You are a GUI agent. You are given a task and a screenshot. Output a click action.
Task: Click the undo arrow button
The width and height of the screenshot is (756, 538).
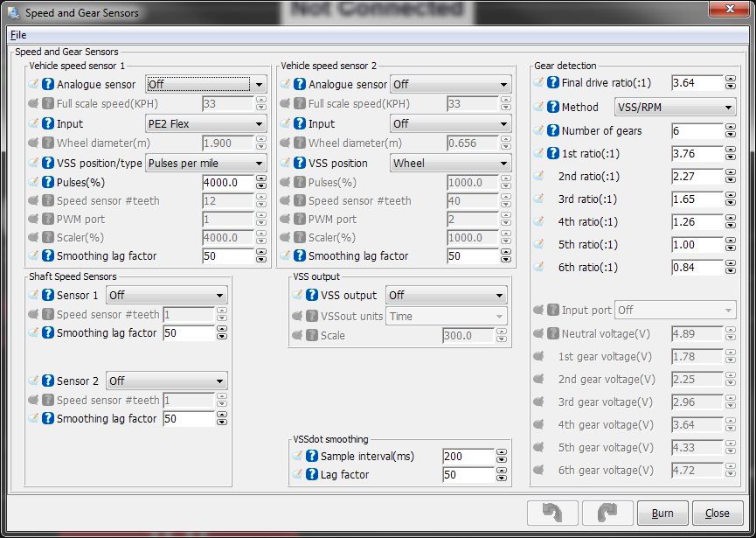[x=552, y=513]
